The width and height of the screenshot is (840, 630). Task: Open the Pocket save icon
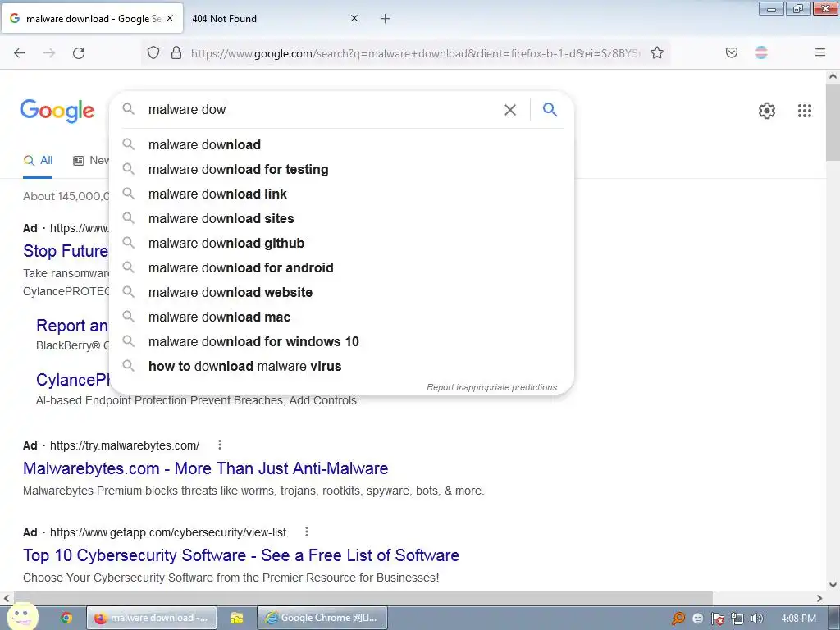coord(732,52)
